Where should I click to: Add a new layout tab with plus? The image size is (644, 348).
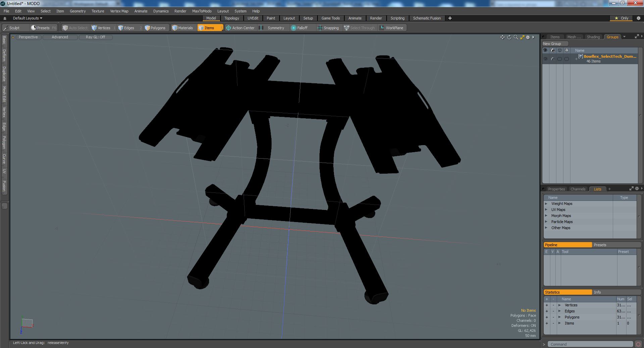[x=450, y=18]
